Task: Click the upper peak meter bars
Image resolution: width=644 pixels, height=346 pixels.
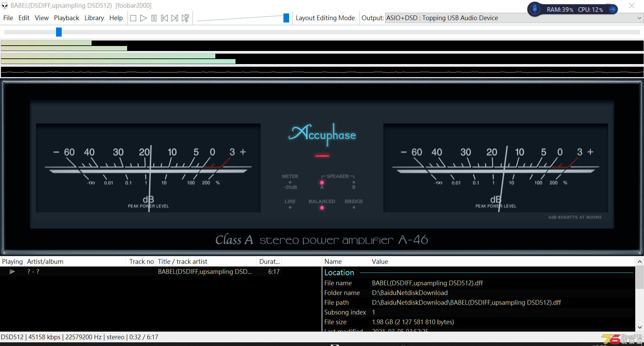Action: tap(322, 46)
